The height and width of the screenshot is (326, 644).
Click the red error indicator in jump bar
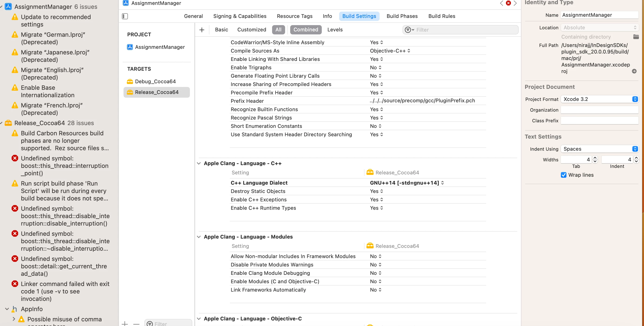point(508,3)
